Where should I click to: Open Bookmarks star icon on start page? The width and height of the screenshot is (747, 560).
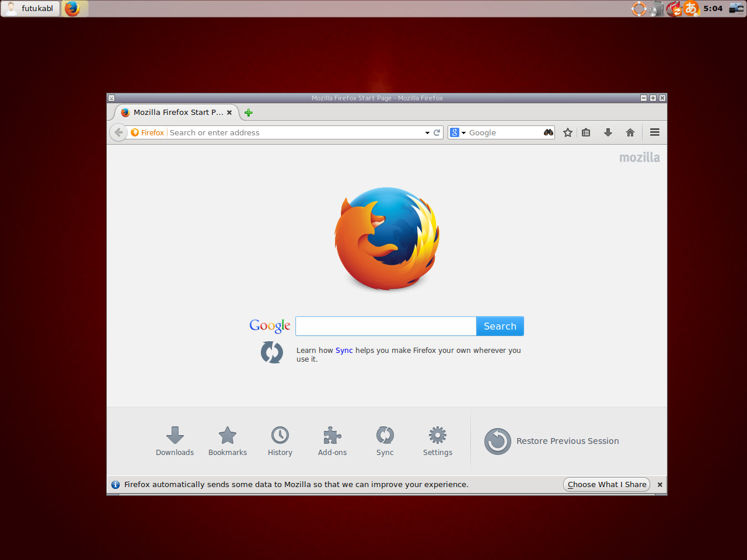coord(228,435)
